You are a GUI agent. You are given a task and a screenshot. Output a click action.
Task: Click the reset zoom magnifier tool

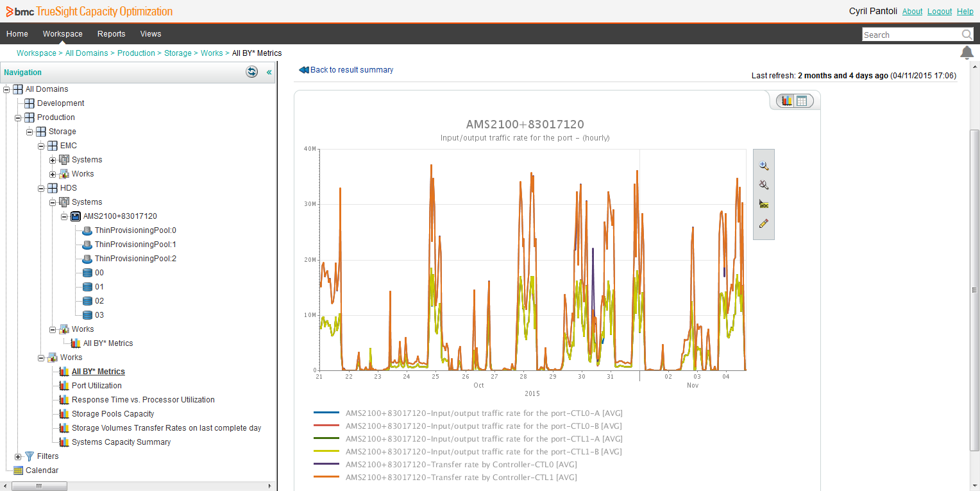[x=763, y=185]
